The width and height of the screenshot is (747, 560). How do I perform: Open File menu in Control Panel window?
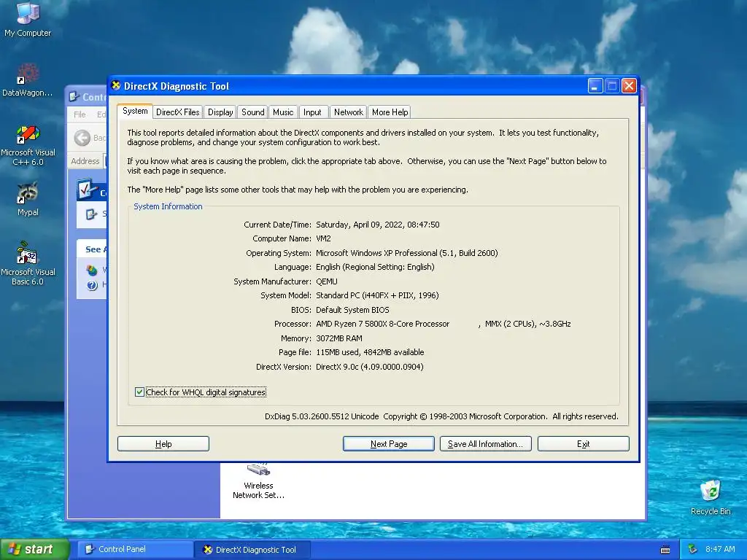coord(80,114)
